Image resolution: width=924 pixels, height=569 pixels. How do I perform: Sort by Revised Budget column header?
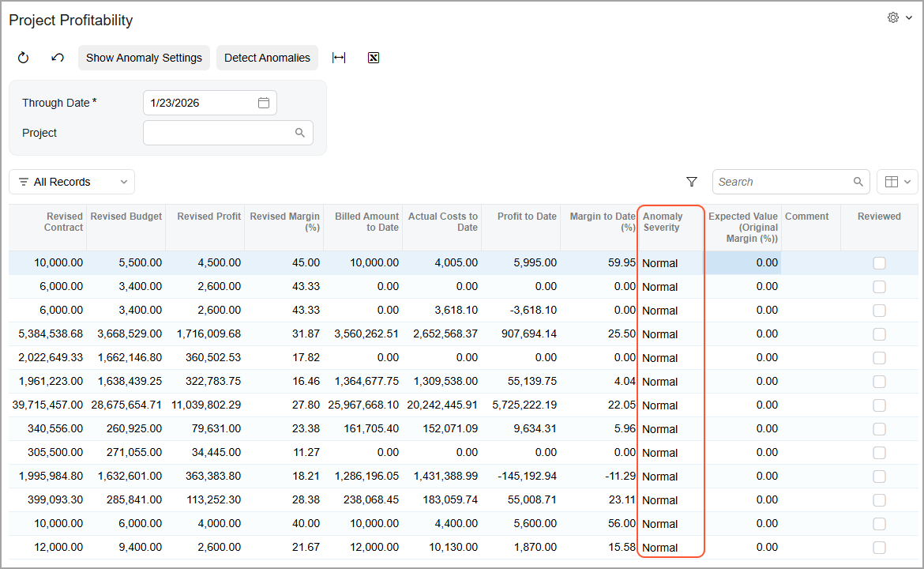(126, 228)
